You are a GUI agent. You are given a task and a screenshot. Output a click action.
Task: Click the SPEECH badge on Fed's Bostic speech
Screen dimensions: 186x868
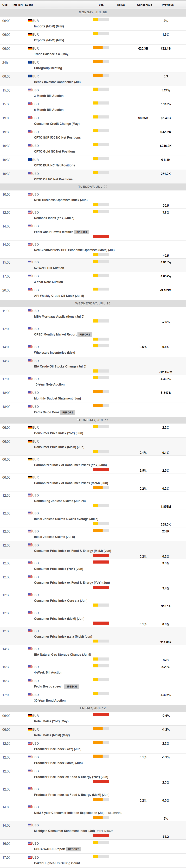coord(71,686)
